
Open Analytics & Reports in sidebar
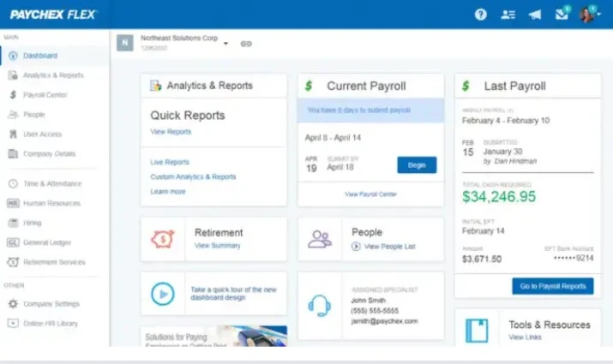(55, 75)
